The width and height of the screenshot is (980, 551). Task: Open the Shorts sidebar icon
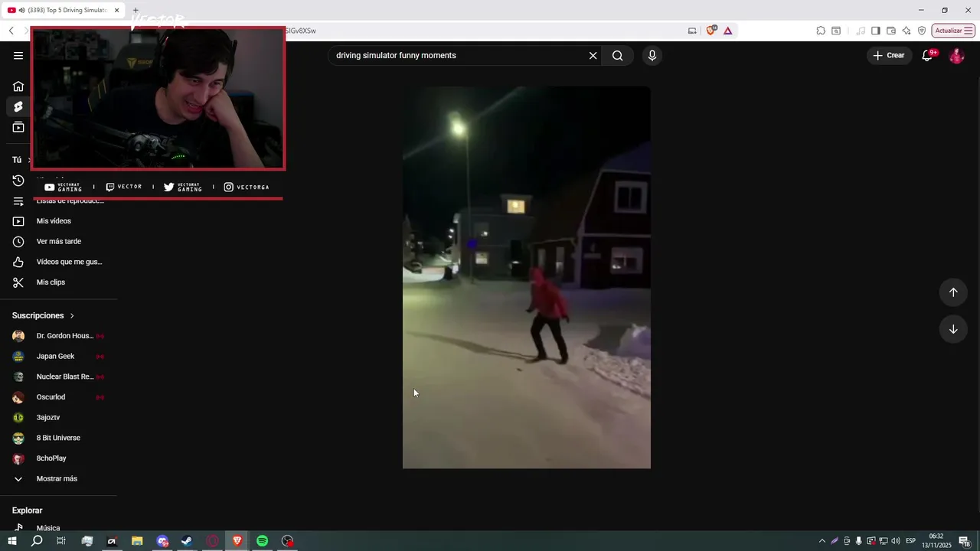coord(18,106)
